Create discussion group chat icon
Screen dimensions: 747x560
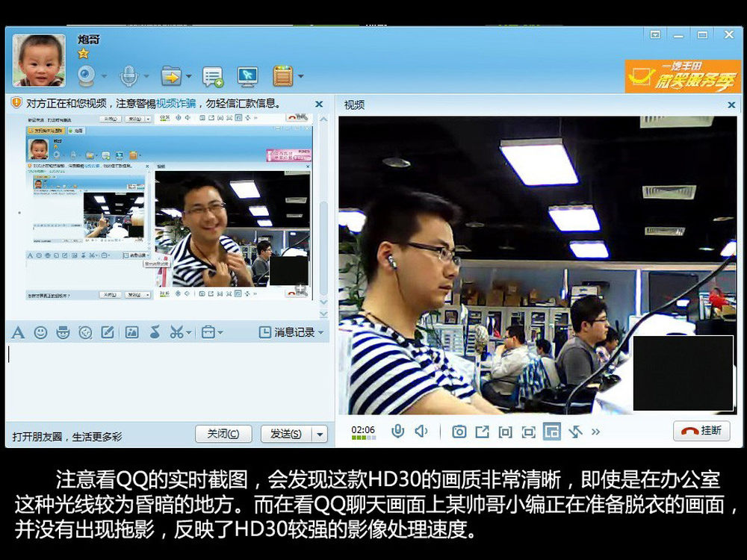(x=212, y=76)
